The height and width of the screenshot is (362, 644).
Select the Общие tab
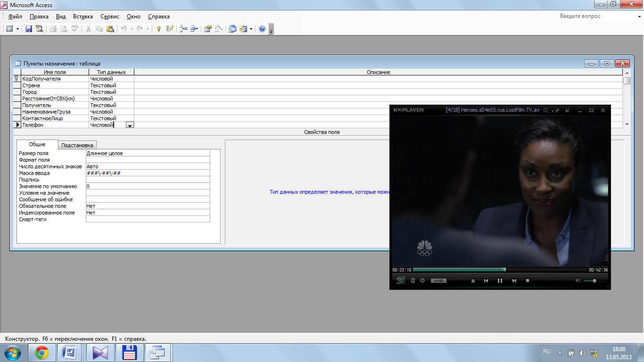pyautogui.click(x=37, y=144)
